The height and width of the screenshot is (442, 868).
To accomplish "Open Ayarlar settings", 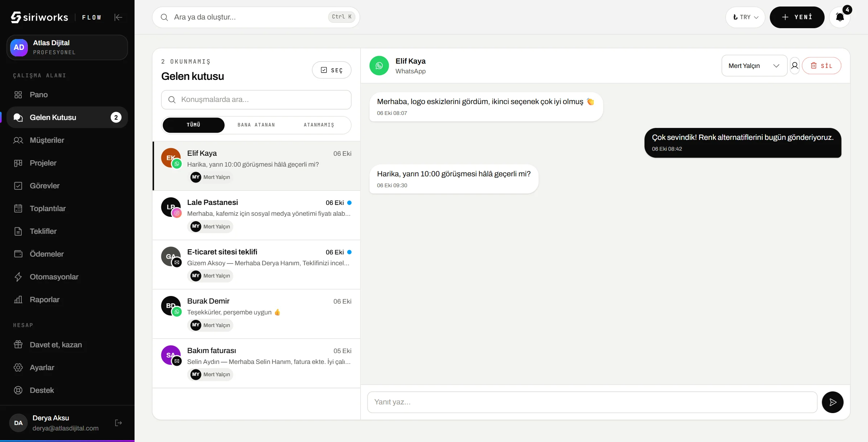I will [67, 368].
